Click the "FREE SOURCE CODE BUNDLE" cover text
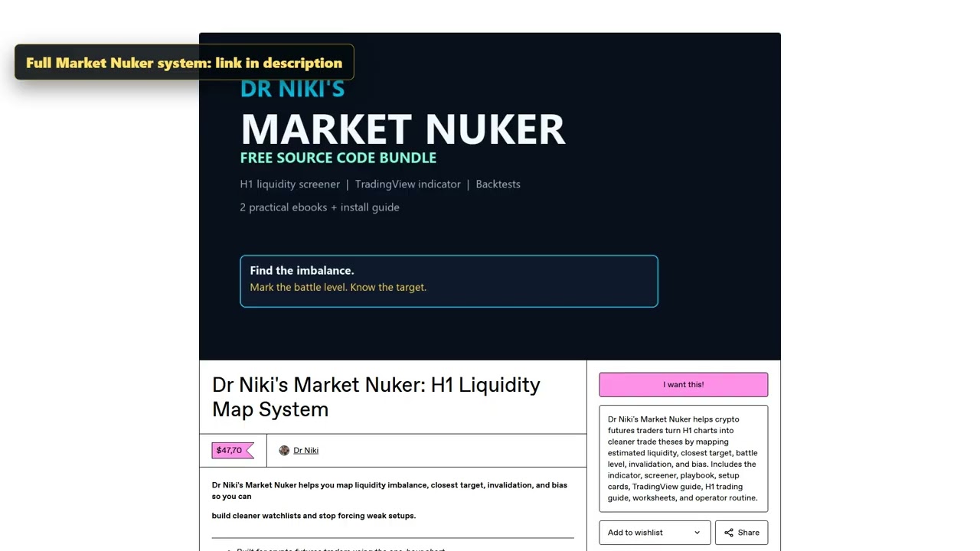 click(338, 158)
